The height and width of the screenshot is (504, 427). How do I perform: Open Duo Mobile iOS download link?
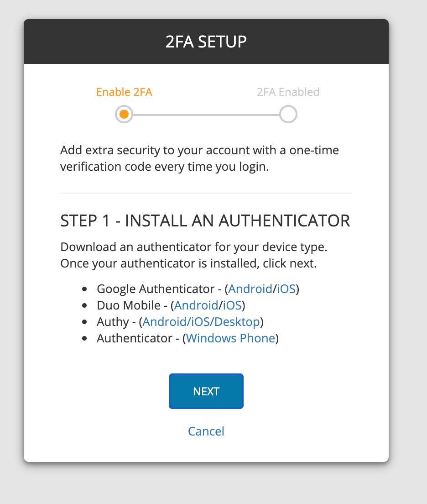pyautogui.click(x=232, y=305)
